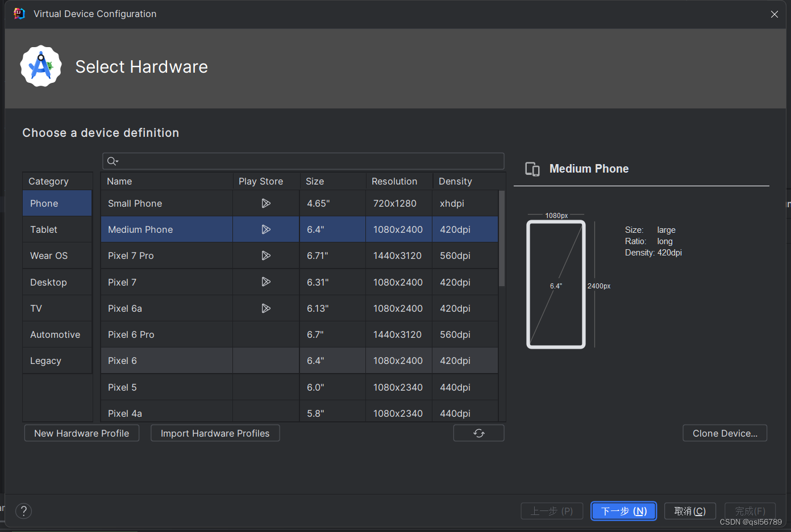Viewport: 791px width, 532px height.
Task: Click the refresh device list icon
Action: pyautogui.click(x=478, y=433)
